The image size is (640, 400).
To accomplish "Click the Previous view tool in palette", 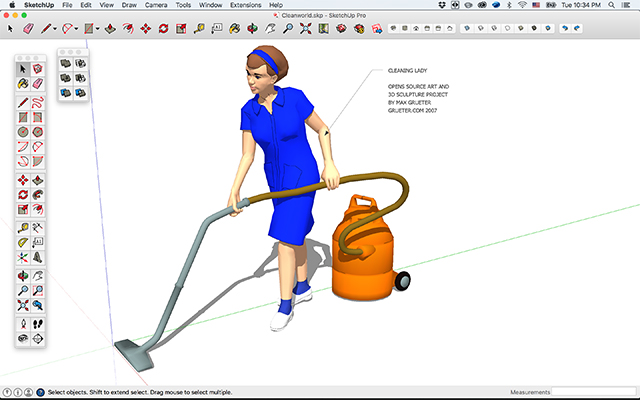I will 38,305.
